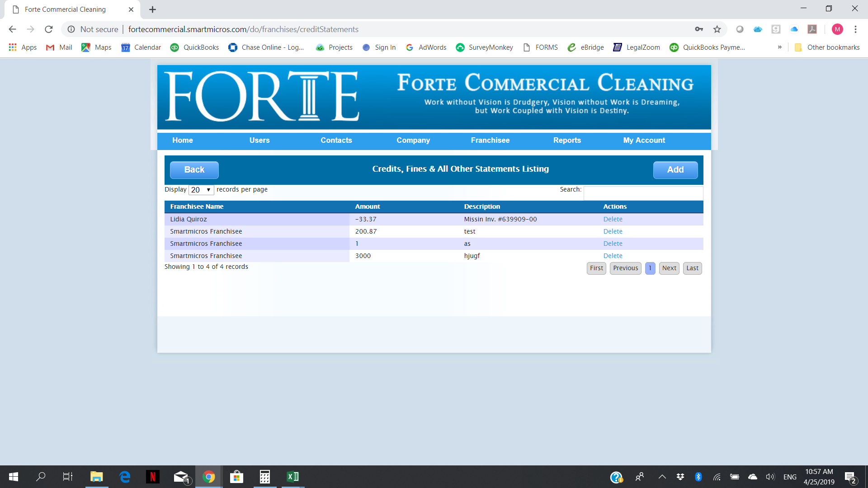Close the Forte Commercial Cleaning tab

point(131,9)
